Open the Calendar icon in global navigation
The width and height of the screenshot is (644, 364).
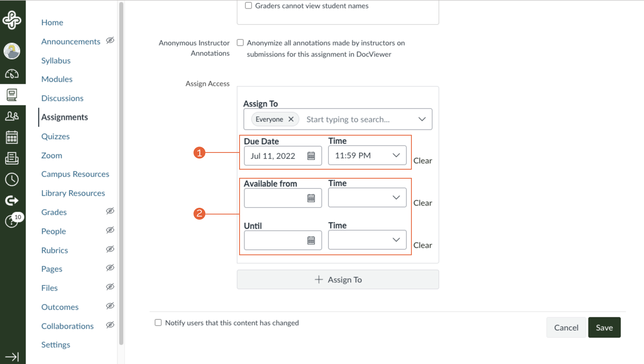(12, 137)
